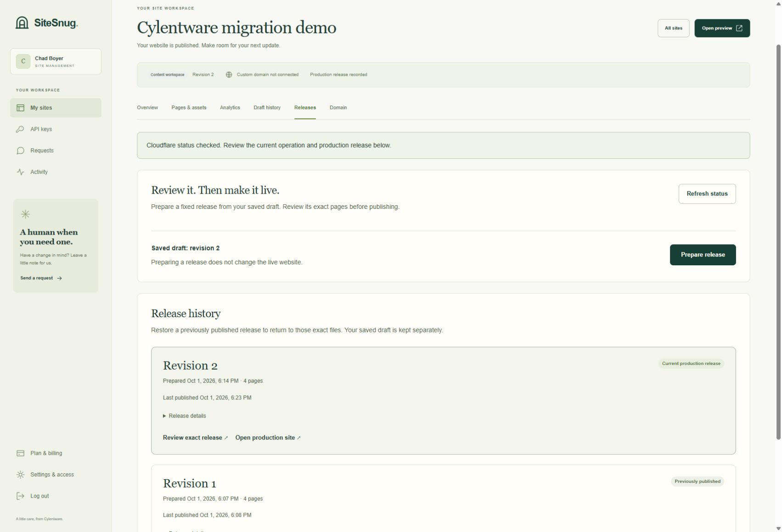Screen dimensions: 782x532
Task: Click the Content workspace badge
Action: (168, 75)
